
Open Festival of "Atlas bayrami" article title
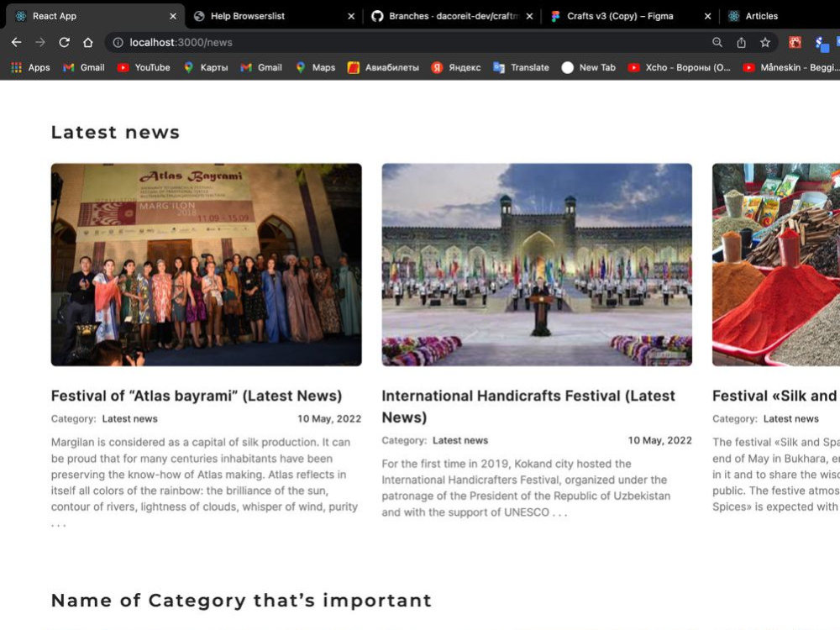coord(197,396)
